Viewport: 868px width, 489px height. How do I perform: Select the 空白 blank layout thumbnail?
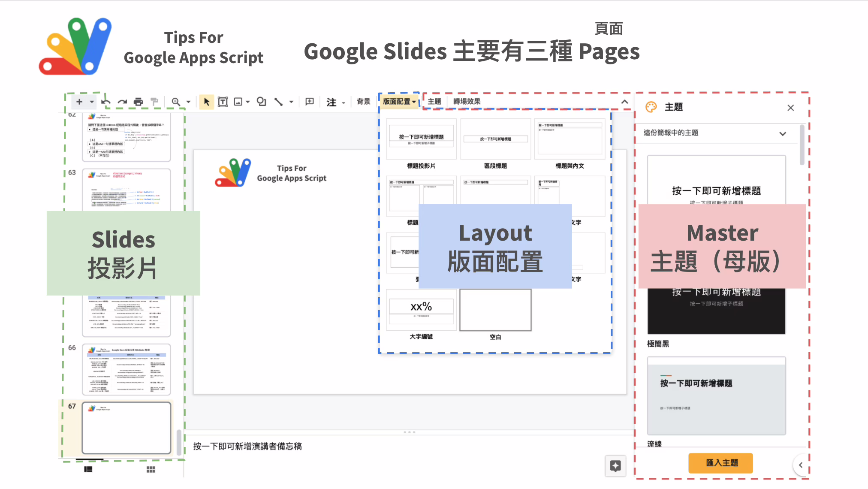click(495, 310)
